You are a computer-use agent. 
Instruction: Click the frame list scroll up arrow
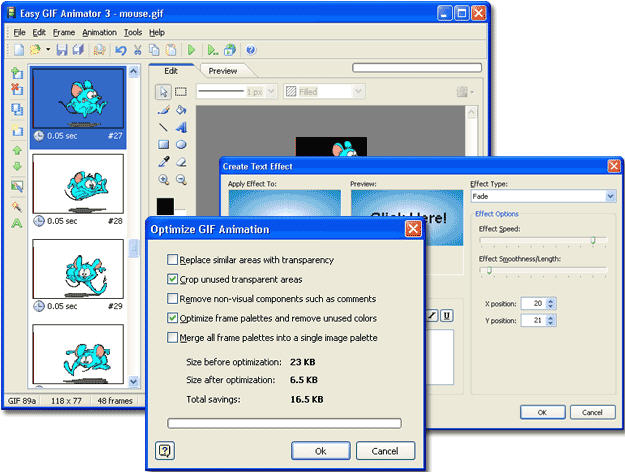point(134,71)
